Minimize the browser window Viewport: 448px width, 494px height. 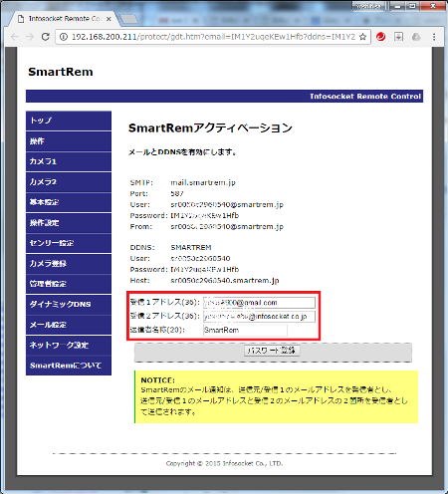coord(398,6)
